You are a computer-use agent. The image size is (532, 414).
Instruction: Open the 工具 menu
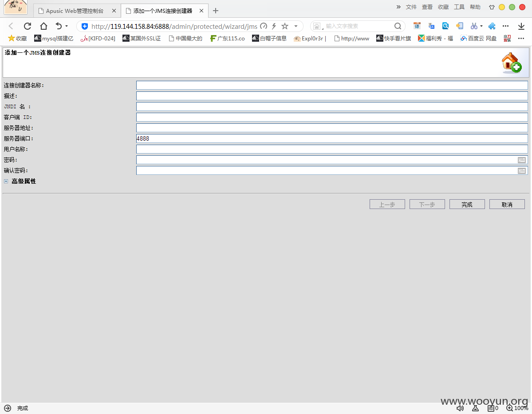click(x=459, y=7)
